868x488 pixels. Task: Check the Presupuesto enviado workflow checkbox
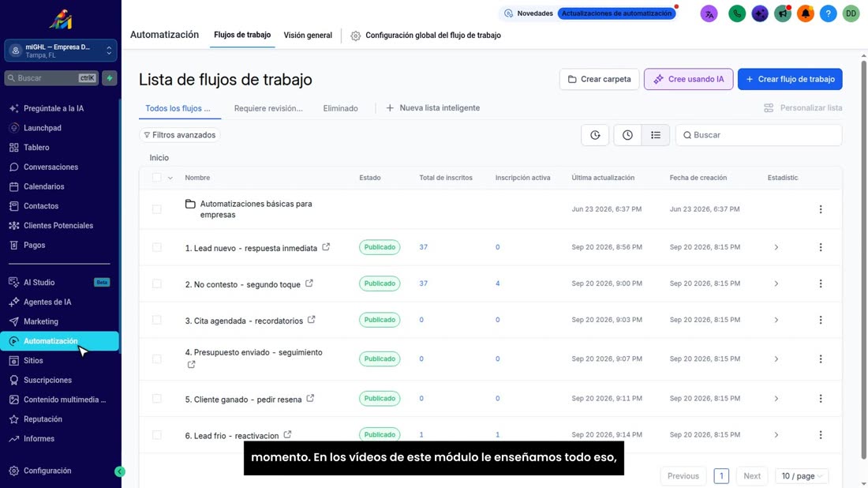[x=157, y=359]
